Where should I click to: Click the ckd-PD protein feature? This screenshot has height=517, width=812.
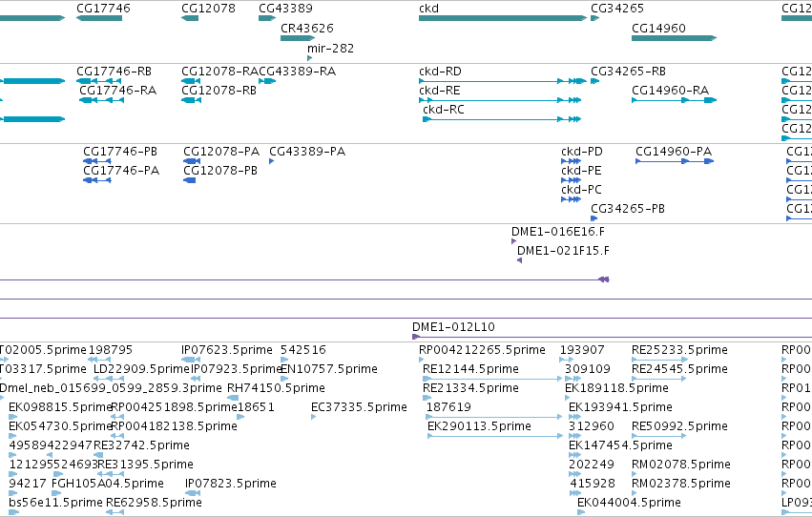571,161
